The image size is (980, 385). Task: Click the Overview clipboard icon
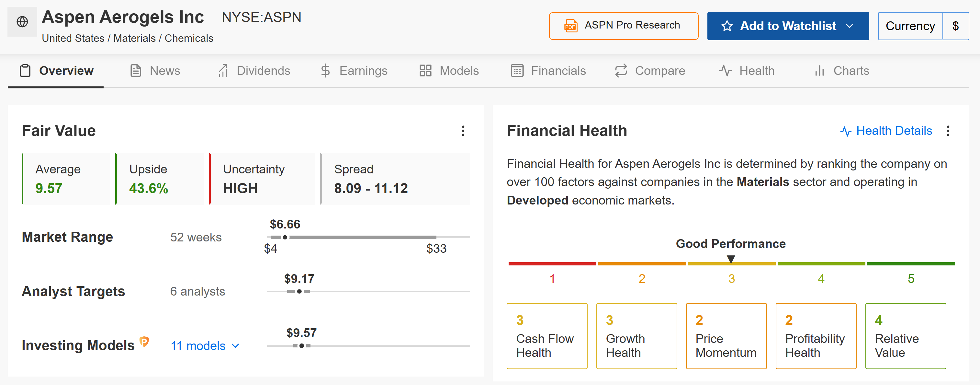coord(25,71)
